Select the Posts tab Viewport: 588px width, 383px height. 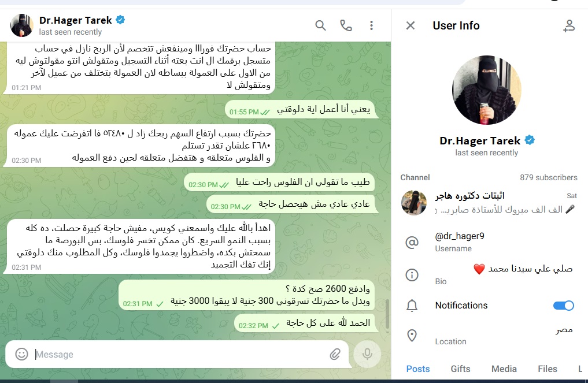(418, 369)
